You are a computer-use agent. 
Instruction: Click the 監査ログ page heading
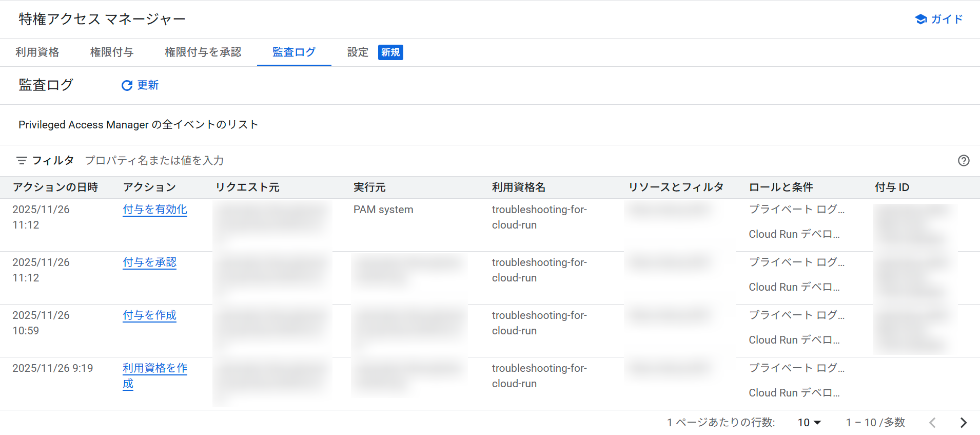[46, 85]
